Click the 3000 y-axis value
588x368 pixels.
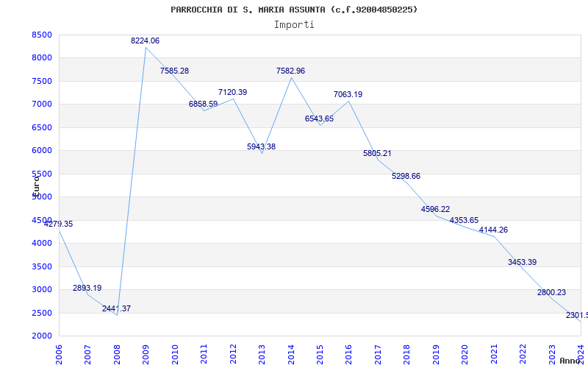42,289
